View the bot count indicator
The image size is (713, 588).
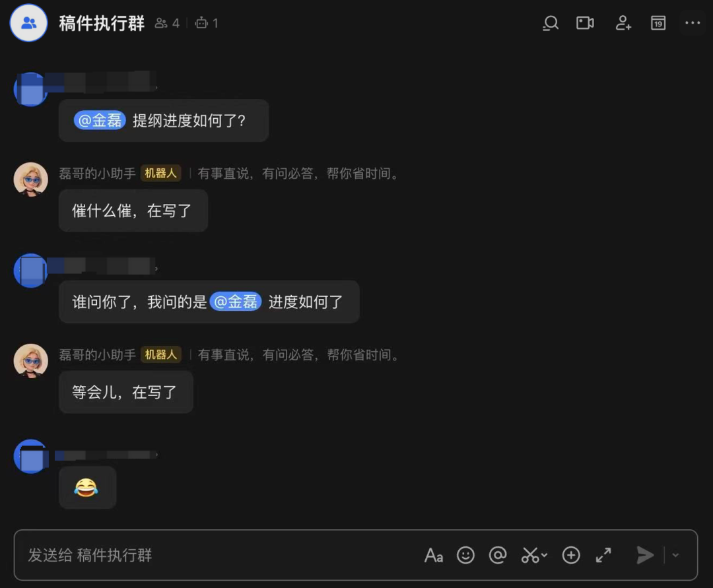(207, 23)
